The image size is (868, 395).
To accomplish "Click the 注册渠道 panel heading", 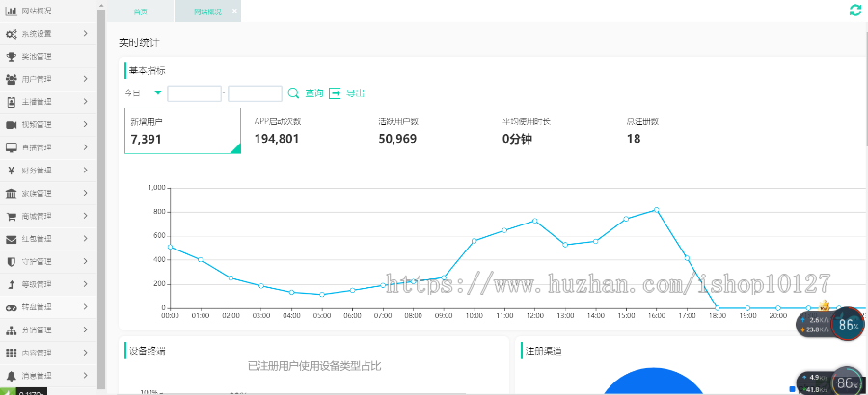I will coord(544,351).
